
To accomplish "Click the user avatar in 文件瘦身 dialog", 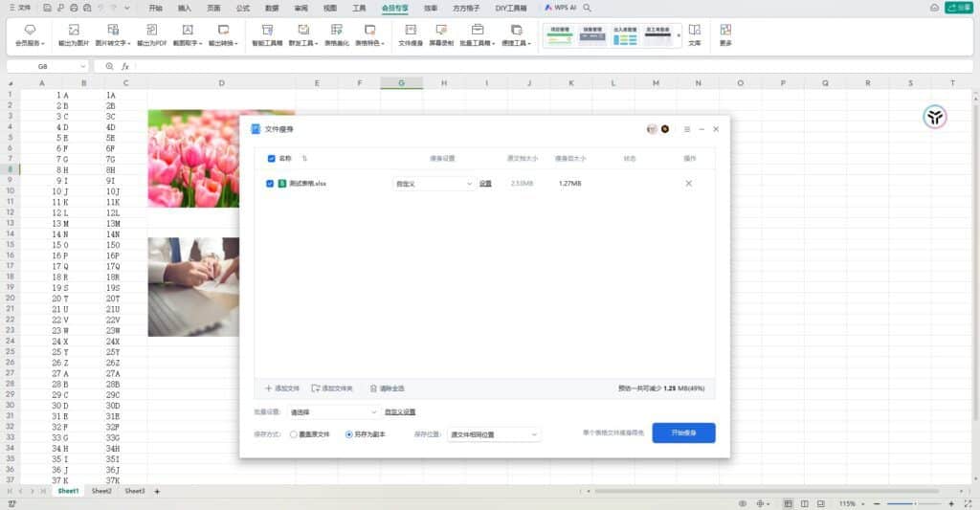I will pos(652,129).
